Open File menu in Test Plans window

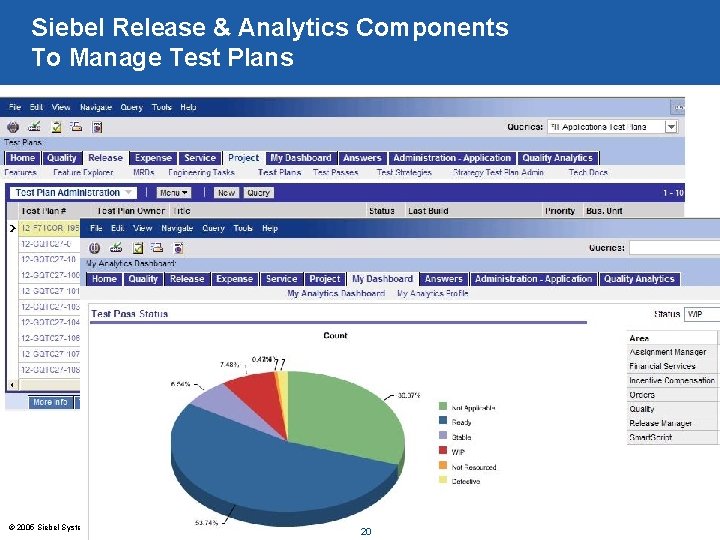(15, 107)
